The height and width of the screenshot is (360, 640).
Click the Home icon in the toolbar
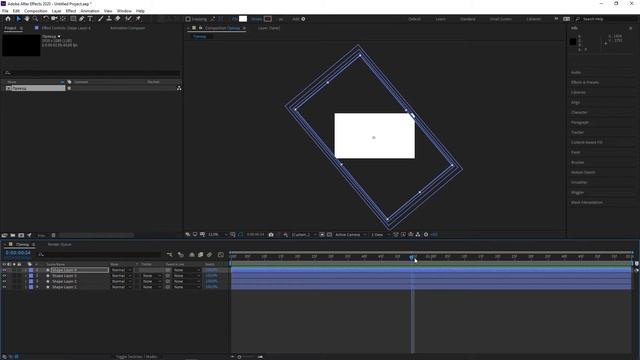(8, 19)
